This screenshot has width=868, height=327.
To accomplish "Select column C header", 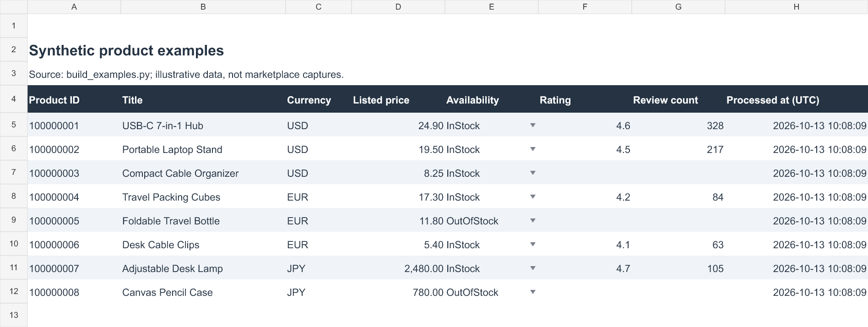I will point(319,7).
